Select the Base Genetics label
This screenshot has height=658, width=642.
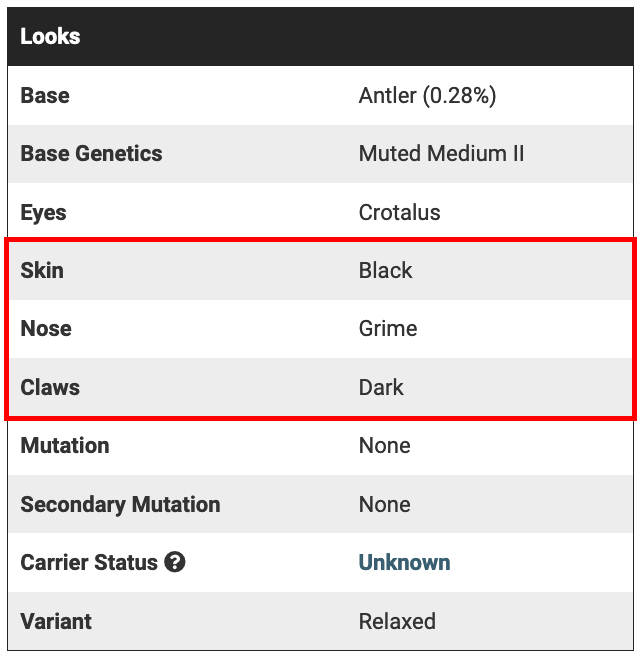91,154
